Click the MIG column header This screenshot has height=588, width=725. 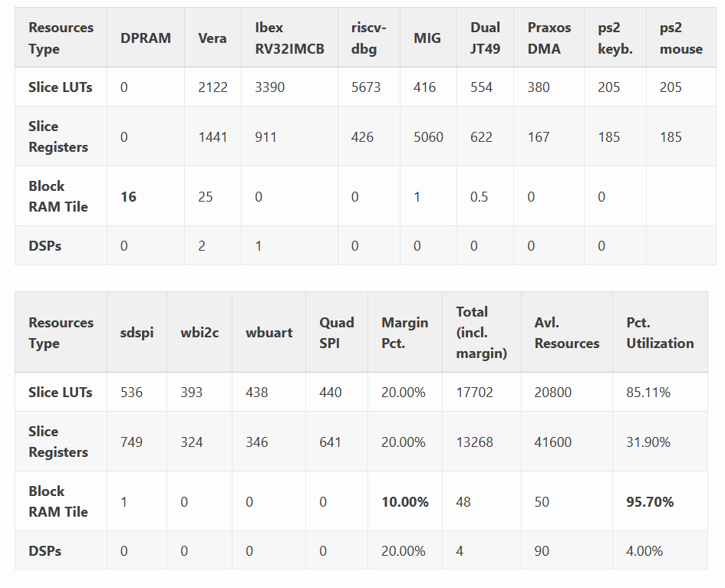pyautogui.click(x=427, y=38)
